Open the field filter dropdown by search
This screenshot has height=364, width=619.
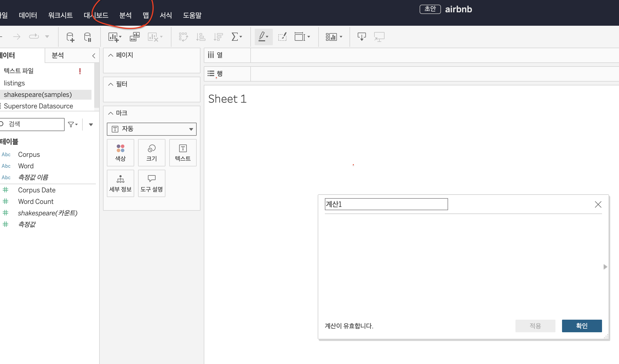coord(73,125)
